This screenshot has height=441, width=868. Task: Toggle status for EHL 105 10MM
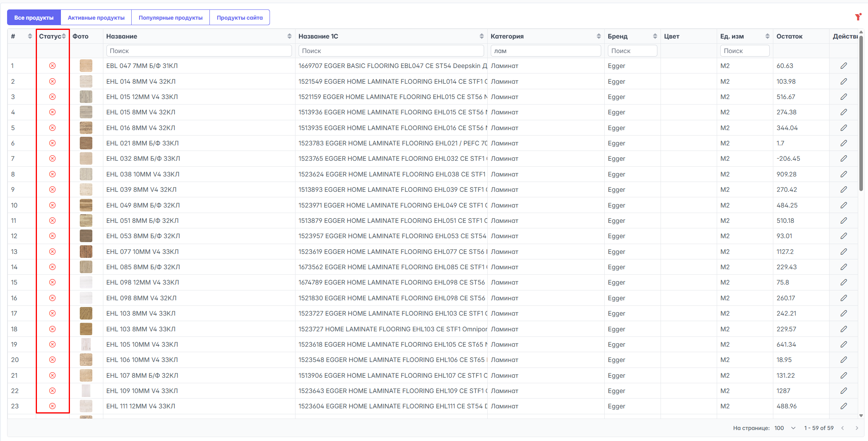52,344
